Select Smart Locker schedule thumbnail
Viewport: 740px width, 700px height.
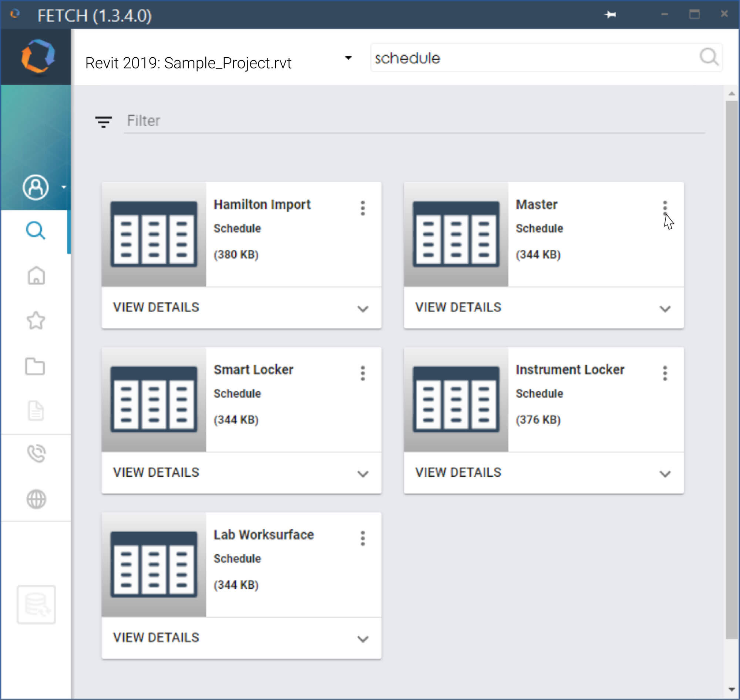[x=154, y=400]
